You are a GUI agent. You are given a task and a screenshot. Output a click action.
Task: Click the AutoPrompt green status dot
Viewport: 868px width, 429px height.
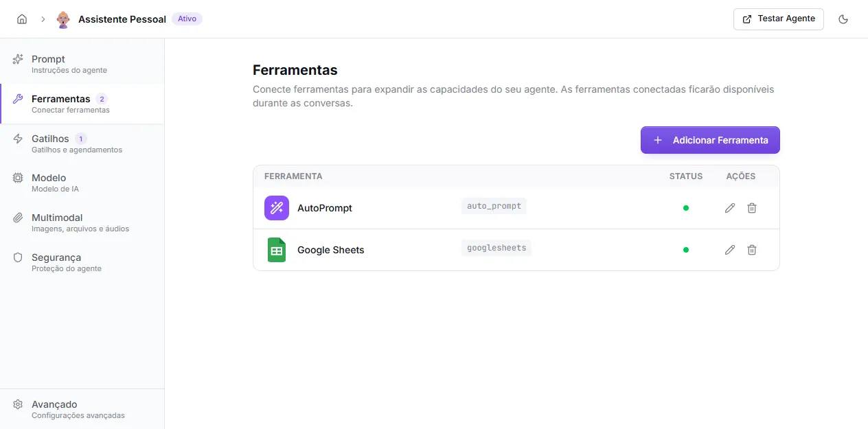click(x=686, y=208)
